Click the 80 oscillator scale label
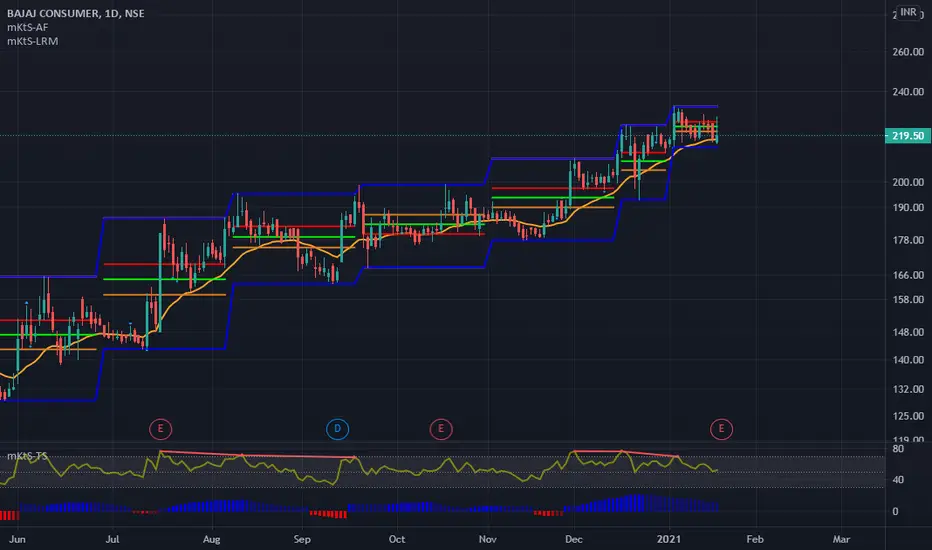The image size is (932, 550). pos(898,449)
